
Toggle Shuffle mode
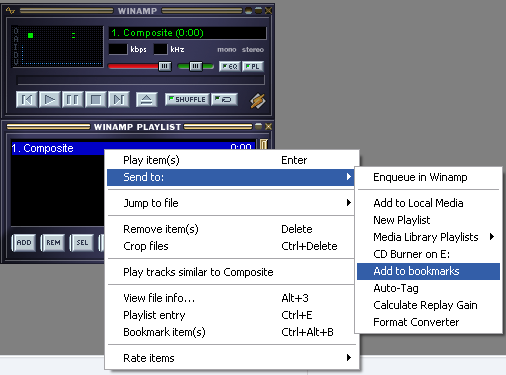point(187,99)
